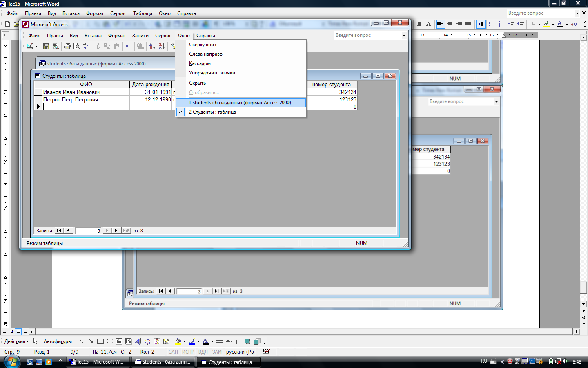Open line color dropdown in drawing toolbar
Image resolution: width=588 pixels, height=368 pixels.
[x=198, y=341]
